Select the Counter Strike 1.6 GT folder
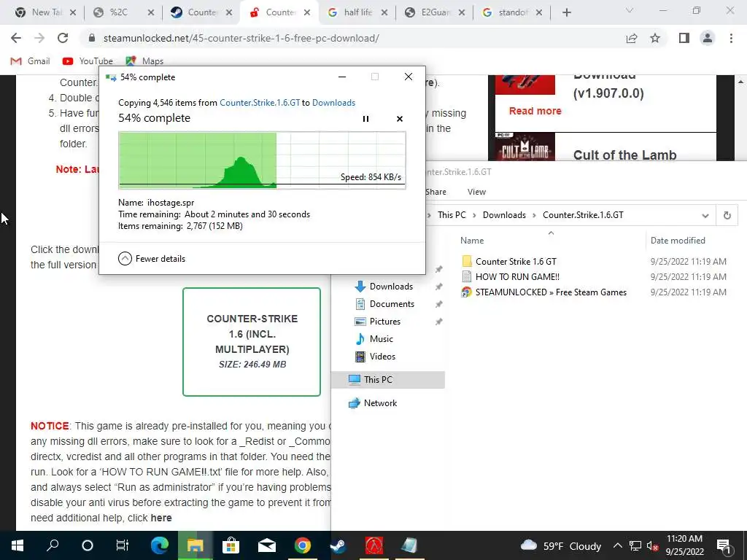The width and height of the screenshot is (747, 560). click(x=516, y=262)
